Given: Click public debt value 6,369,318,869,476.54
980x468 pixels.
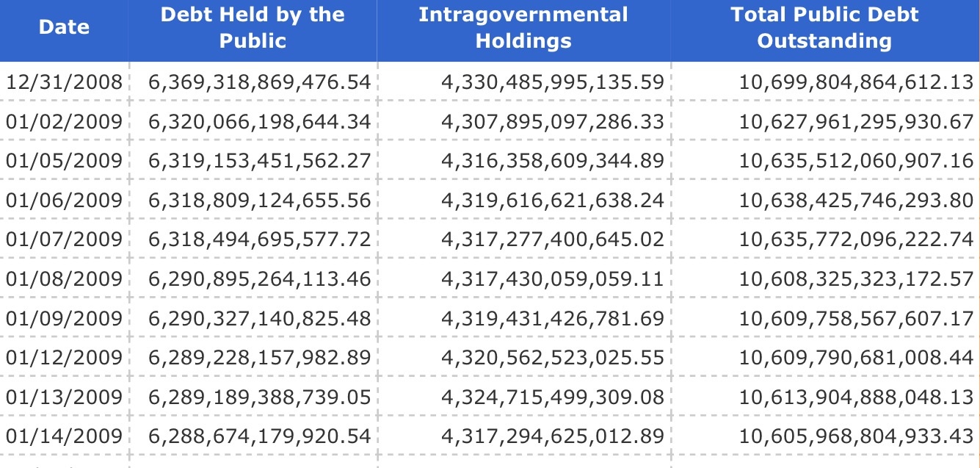Looking at the screenshot, I should (259, 82).
